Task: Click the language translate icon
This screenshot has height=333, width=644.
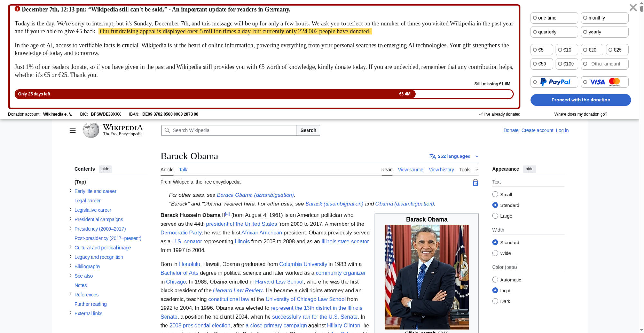Action: (432, 157)
